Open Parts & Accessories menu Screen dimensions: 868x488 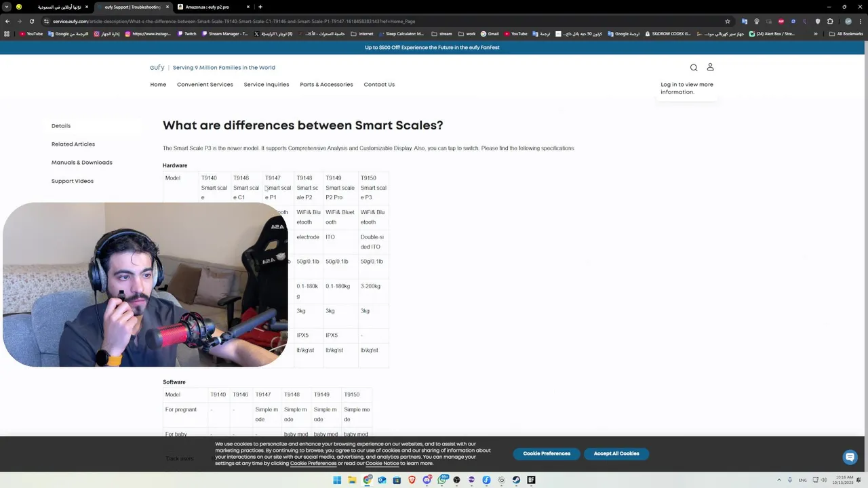326,85
